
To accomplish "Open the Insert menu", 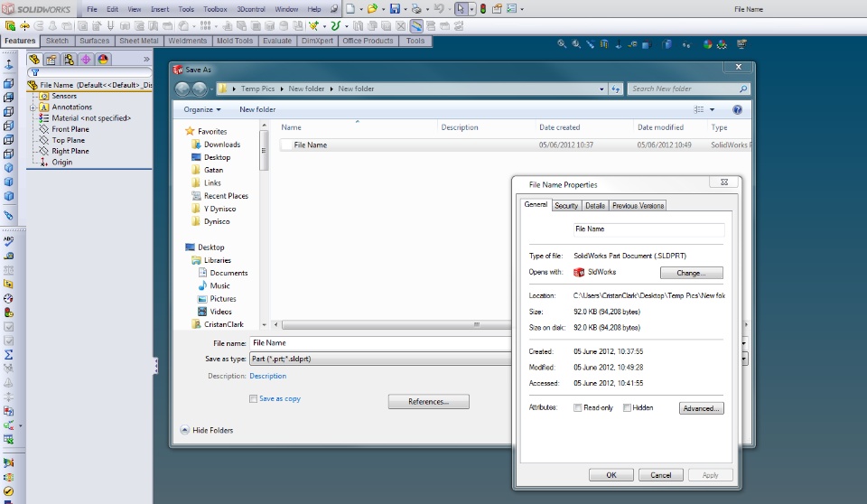I will pos(160,9).
